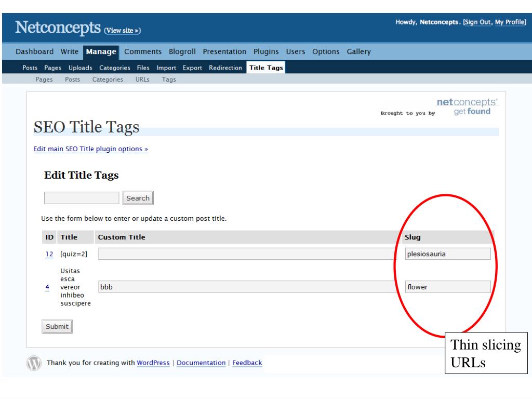Switch to Tags under Title Tags
The height and width of the screenshot is (399, 532).
(169, 79)
